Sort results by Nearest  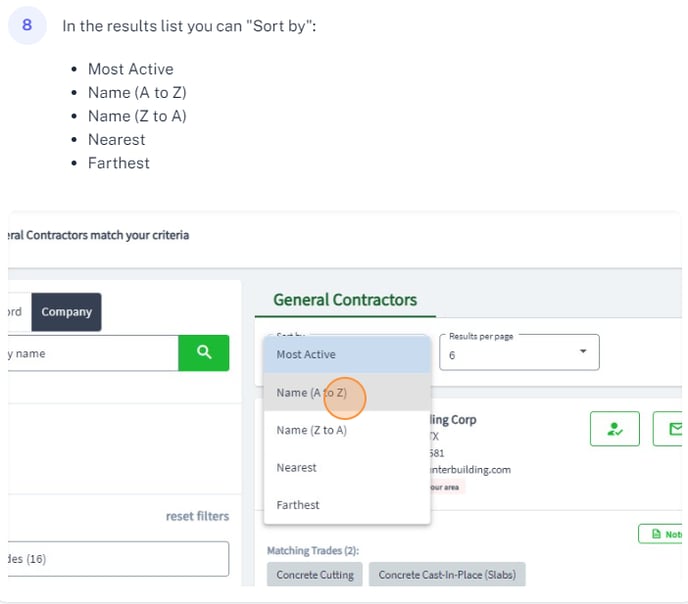(x=347, y=468)
